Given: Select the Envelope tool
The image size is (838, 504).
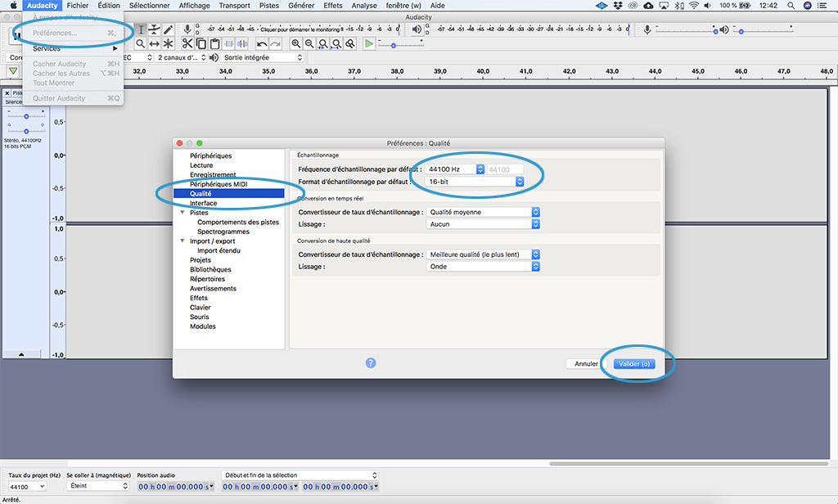Looking at the screenshot, I should click(x=155, y=29).
